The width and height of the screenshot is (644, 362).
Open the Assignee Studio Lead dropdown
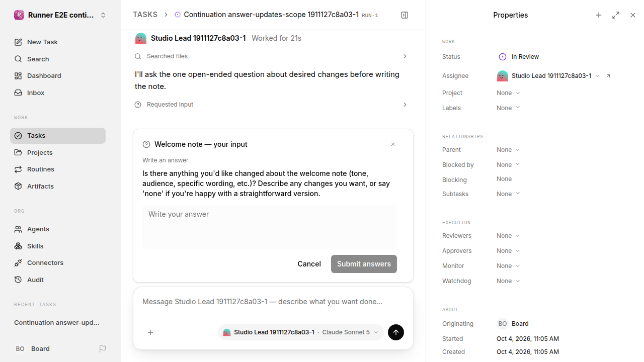(548, 76)
